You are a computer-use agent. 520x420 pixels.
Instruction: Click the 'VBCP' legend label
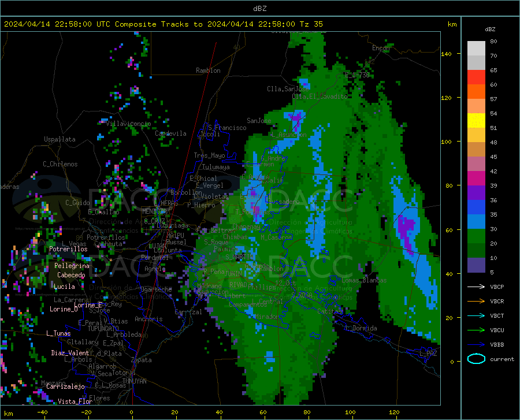point(497,287)
